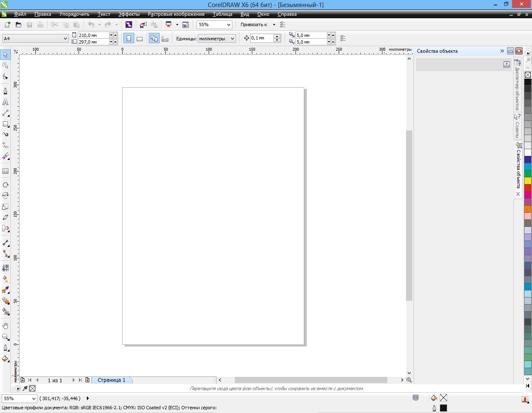The width and height of the screenshot is (532, 413).
Task: Enable all pages layout button
Action: click(x=154, y=39)
